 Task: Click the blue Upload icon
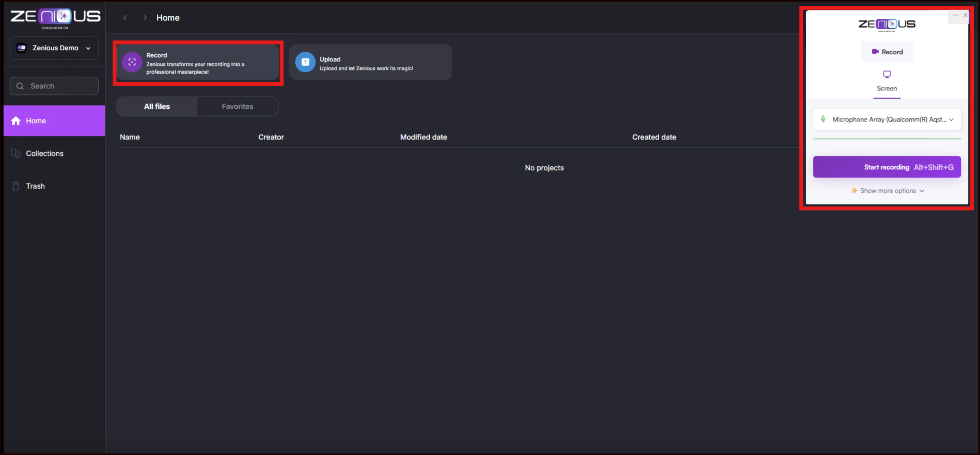click(x=305, y=62)
